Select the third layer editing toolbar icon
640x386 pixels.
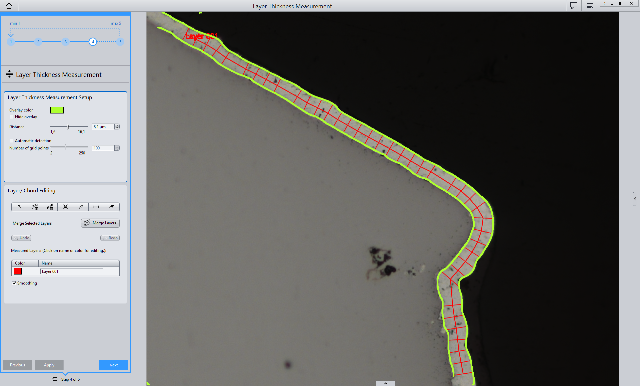(x=50, y=207)
